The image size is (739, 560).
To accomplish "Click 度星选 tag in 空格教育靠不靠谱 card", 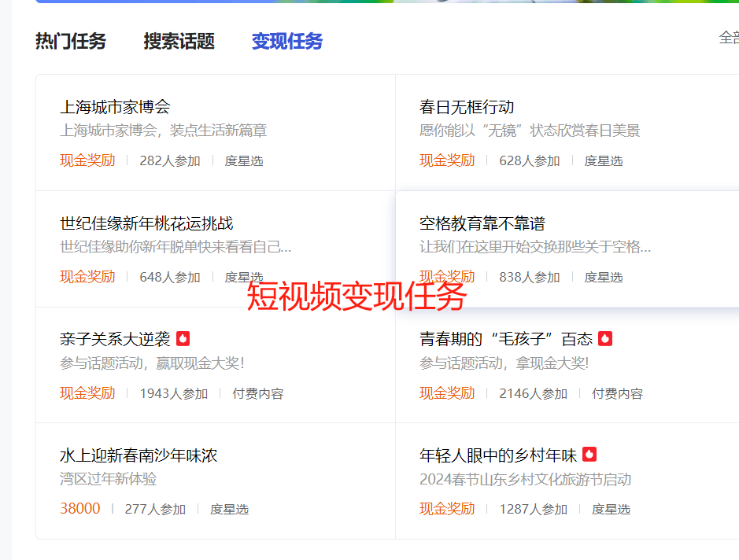I will [x=604, y=278].
